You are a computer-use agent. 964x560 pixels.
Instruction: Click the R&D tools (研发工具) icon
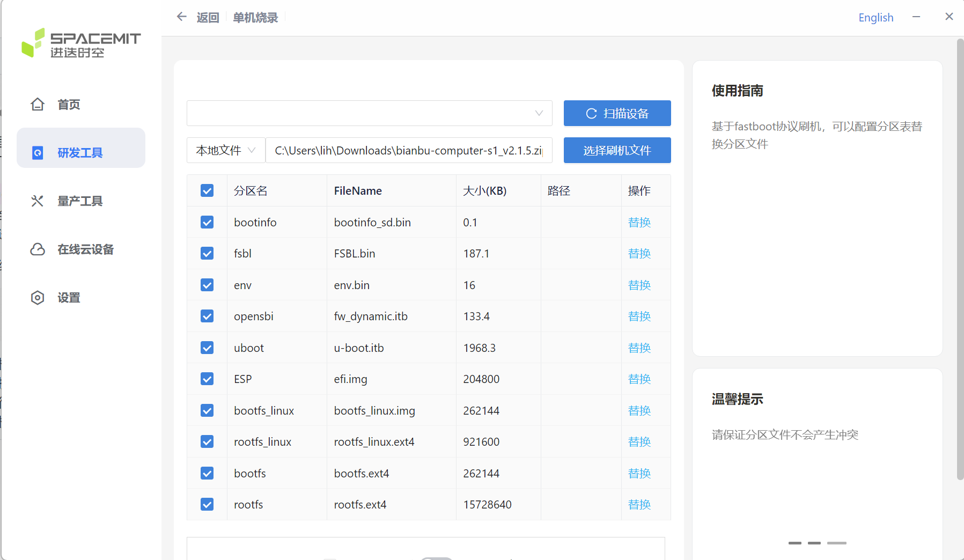(38, 153)
